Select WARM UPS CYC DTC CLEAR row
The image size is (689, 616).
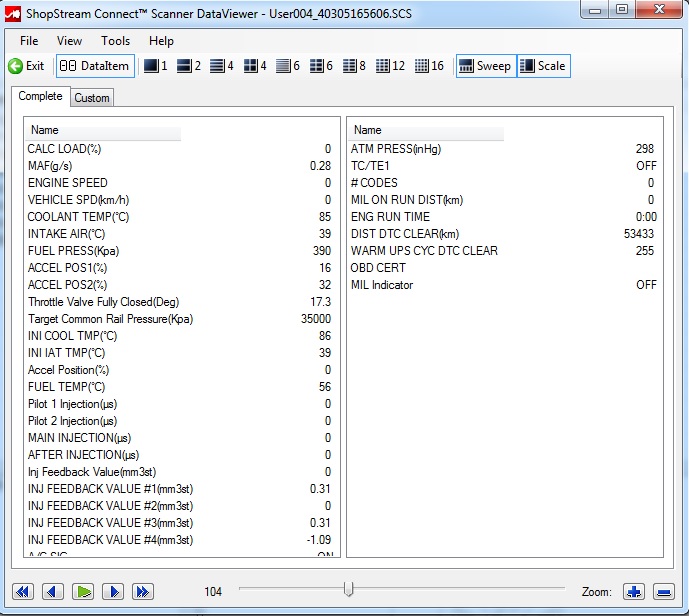(504, 251)
